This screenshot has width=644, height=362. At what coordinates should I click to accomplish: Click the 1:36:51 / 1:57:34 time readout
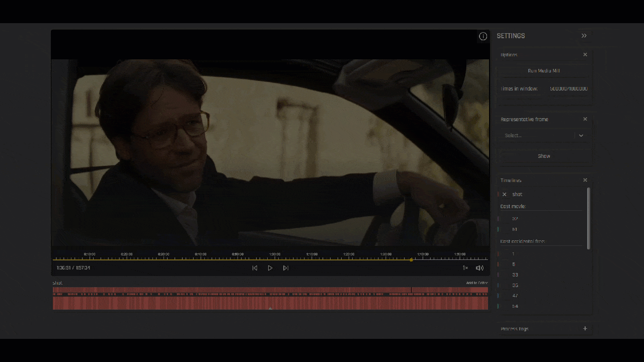point(73,268)
